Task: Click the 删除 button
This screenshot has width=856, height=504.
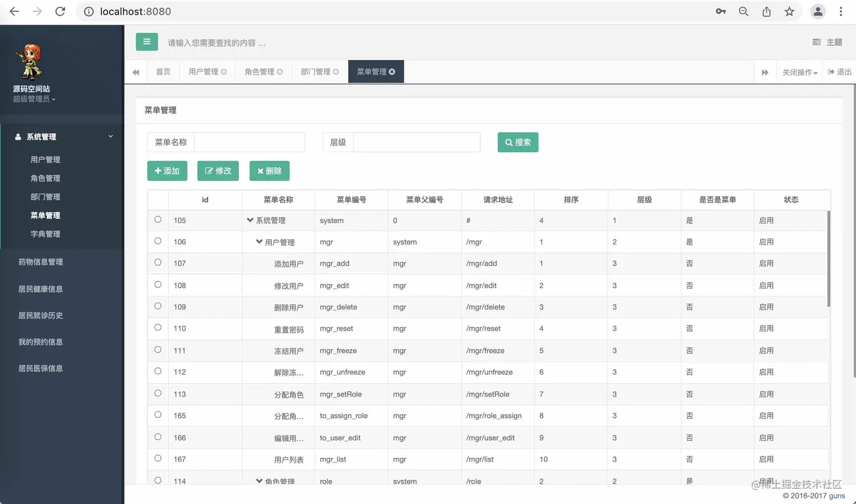Action: tap(269, 171)
